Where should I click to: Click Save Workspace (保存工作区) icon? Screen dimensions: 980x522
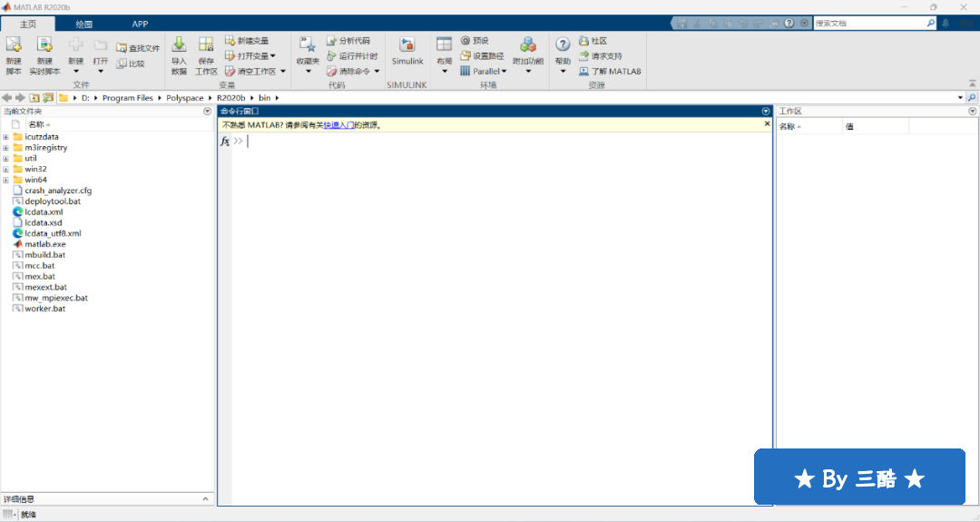coord(206,55)
